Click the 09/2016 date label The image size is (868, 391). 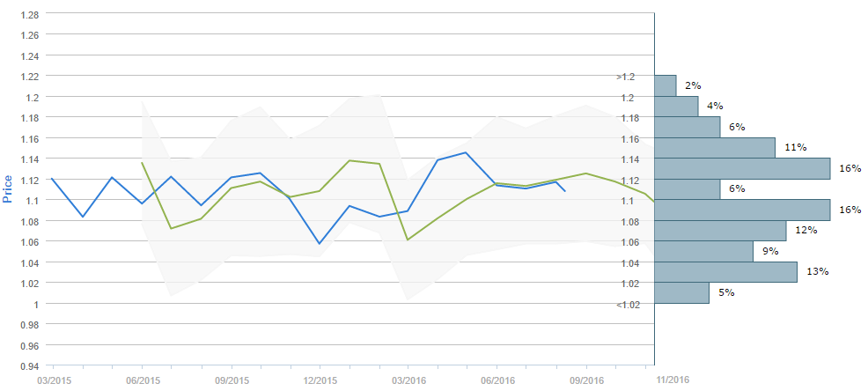pos(585,380)
